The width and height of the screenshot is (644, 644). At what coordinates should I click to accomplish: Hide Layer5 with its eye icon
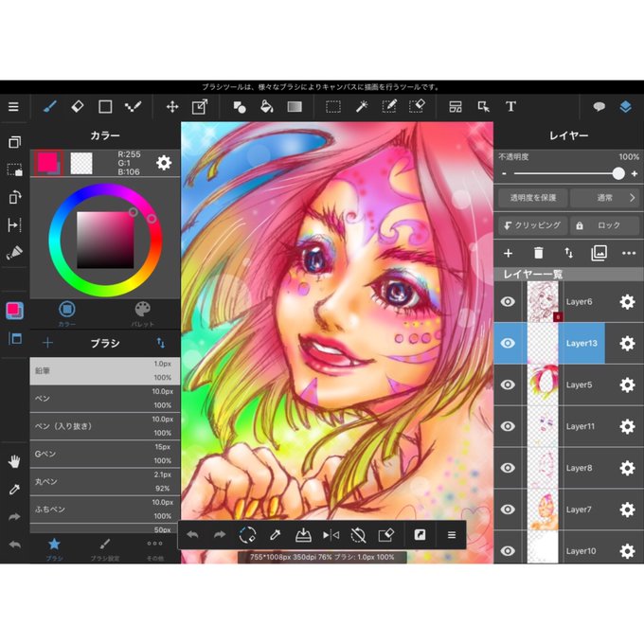[508, 385]
